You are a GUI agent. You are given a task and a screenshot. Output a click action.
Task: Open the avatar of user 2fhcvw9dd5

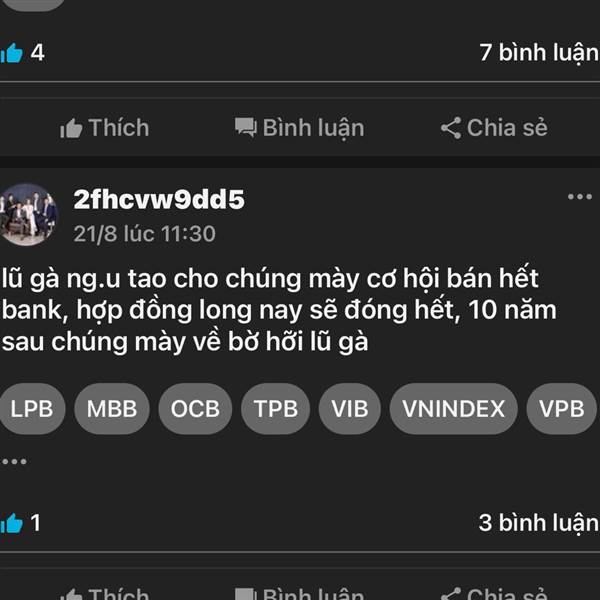(28, 215)
